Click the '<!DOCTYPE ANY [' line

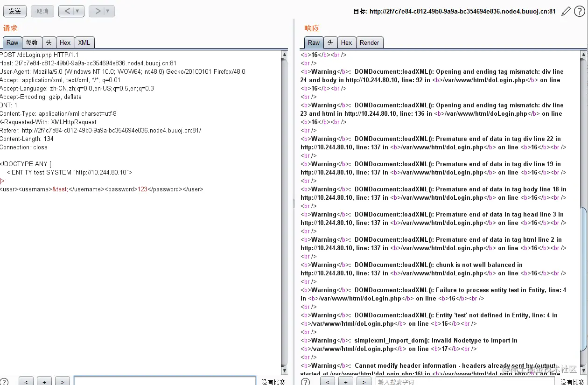pyautogui.click(x=26, y=164)
